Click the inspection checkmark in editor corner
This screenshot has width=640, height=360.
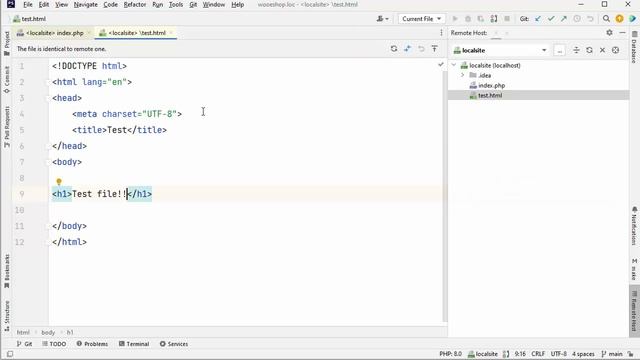pyautogui.click(x=441, y=64)
